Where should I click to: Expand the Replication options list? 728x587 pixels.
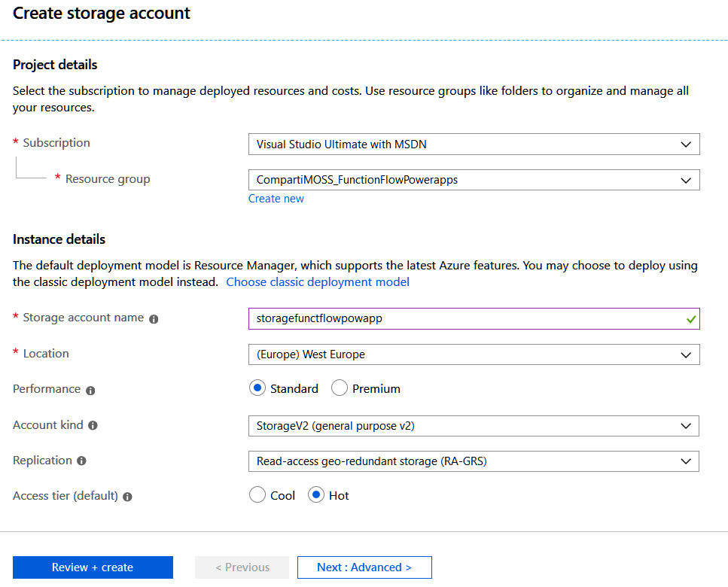(687, 461)
